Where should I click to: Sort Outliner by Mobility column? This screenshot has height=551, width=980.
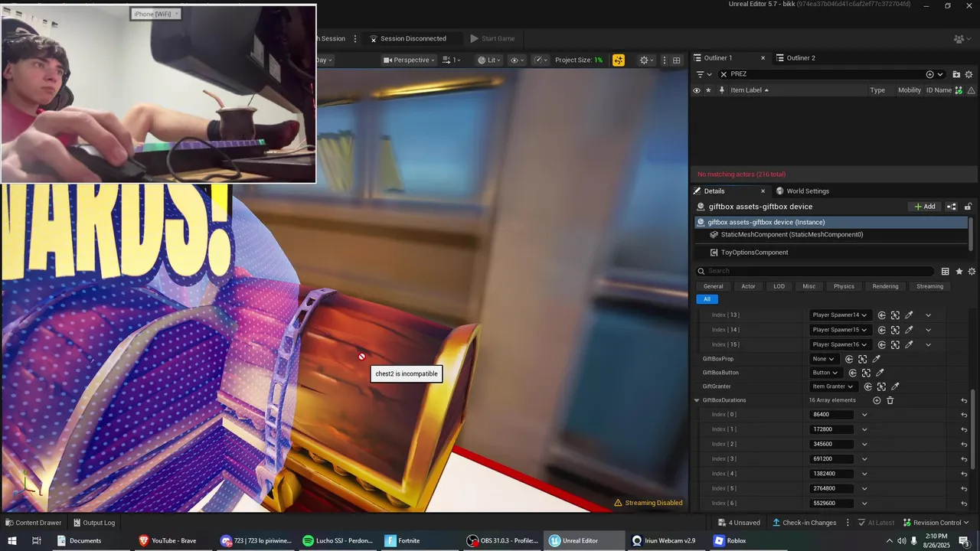tap(910, 90)
